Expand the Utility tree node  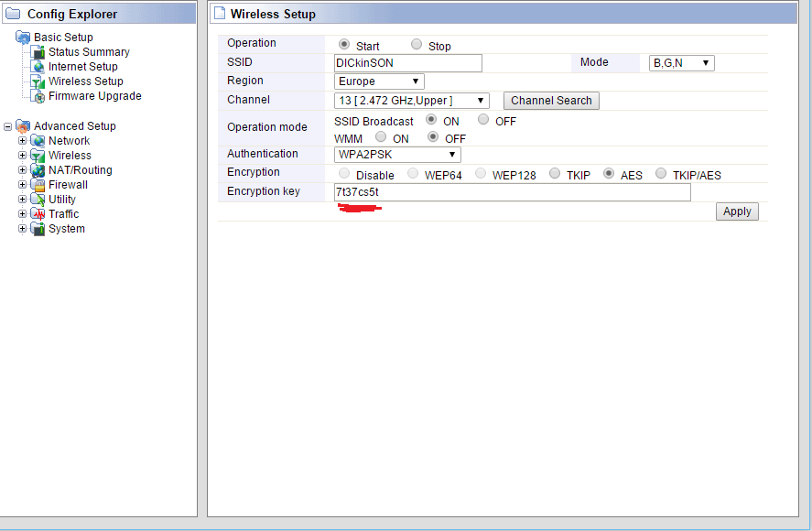point(22,200)
